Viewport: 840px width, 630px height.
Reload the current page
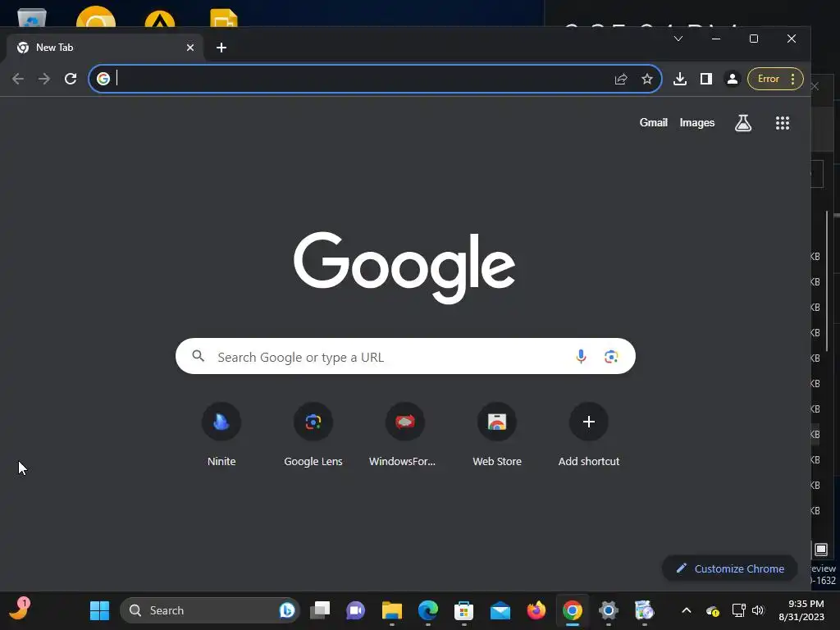(x=71, y=79)
